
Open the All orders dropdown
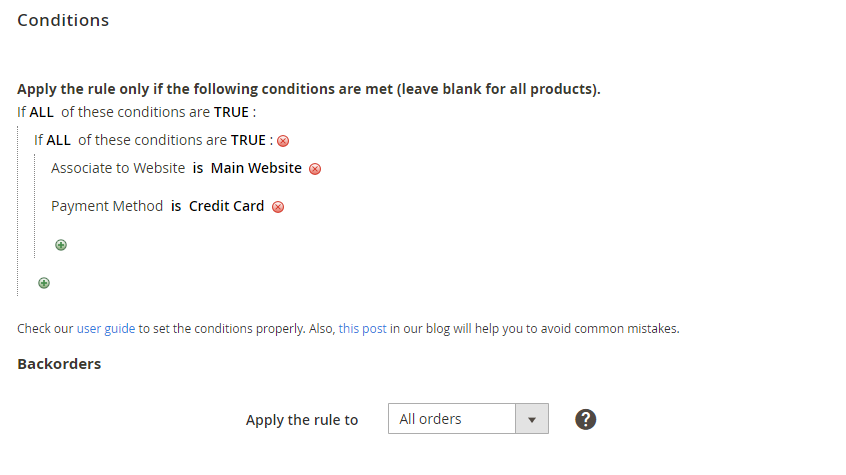(467, 419)
